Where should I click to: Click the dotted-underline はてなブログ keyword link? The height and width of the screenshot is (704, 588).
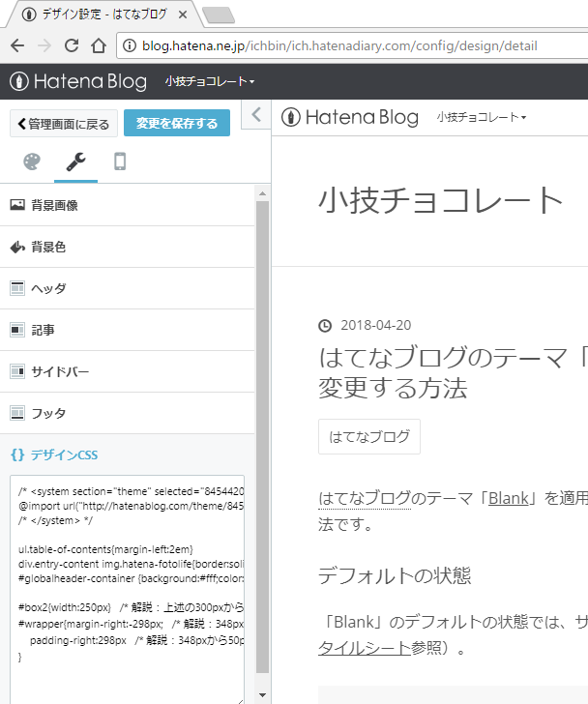pyautogui.click(x=365, y=498)
